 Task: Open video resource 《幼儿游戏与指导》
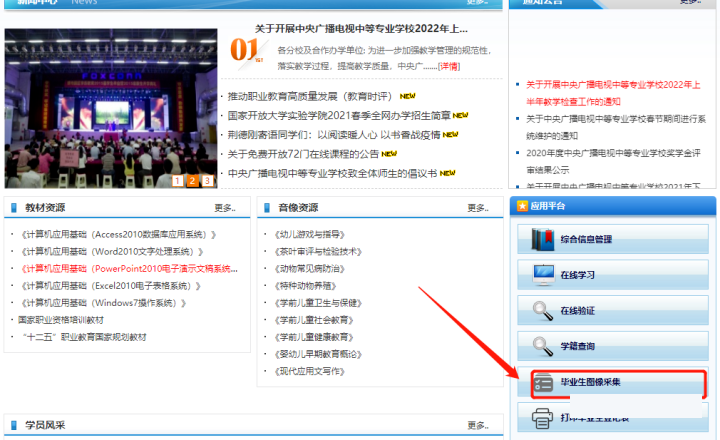(x=309, y=235)
